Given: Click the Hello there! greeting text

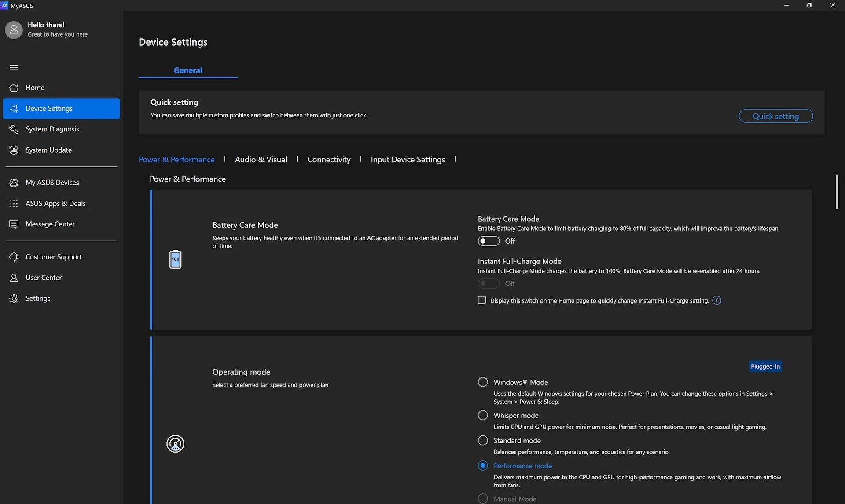Looking at the screenshot, I should coord(46,25).
